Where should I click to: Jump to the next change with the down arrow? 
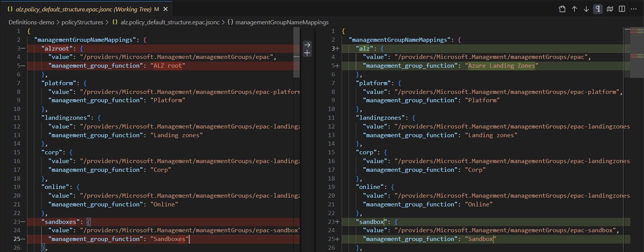(586, 9)
